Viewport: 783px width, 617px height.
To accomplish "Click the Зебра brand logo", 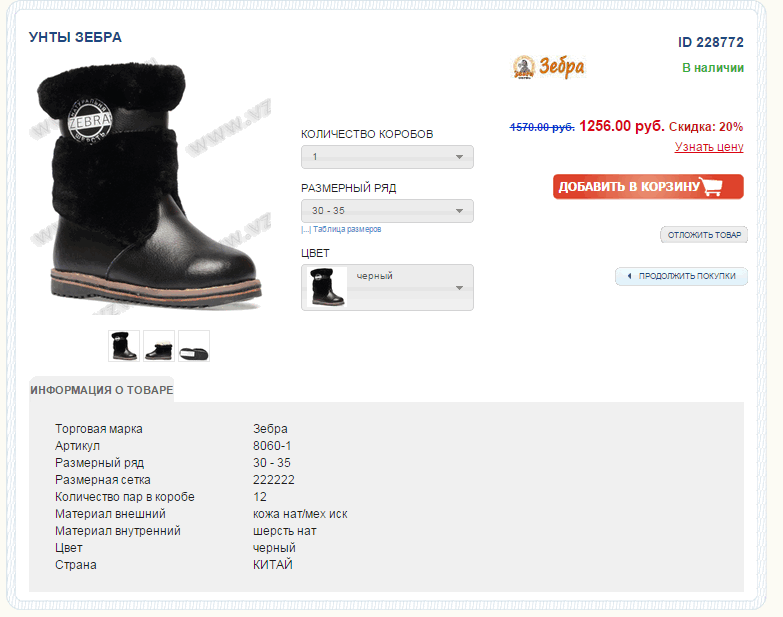I will click(x=548, y=67).
